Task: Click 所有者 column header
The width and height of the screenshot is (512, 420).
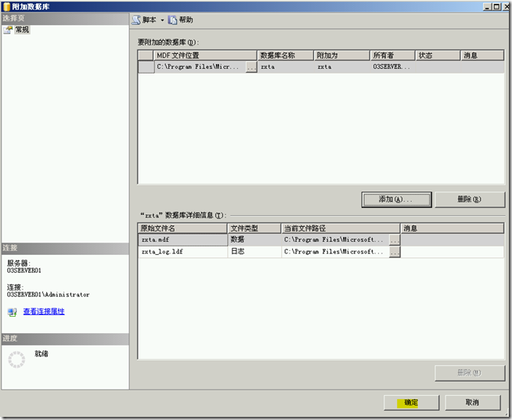Action: click(x=392, y=56)
